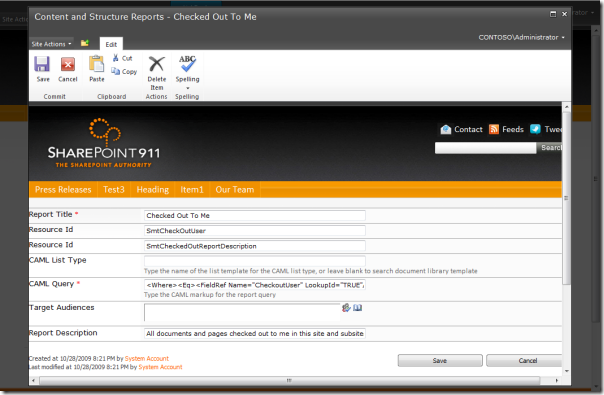Open the Heading navigation tab
Viewport: 604px width, 395px height.
(x=153, y=190)
